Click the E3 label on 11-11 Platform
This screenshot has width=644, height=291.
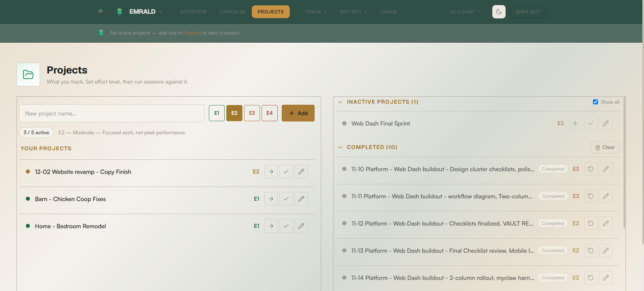(576, 196)
